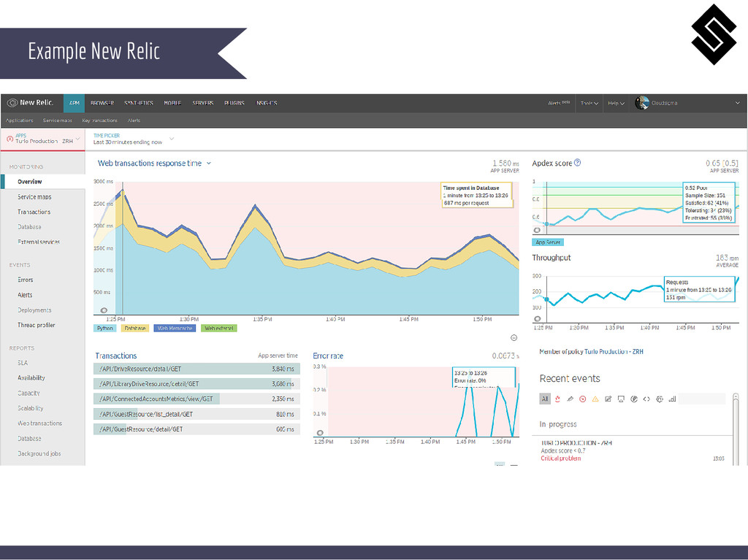The height and width of the screenshot is (560, 748).
Task: Open the Tools dropdown menu
Action: pyautogui.click(x=589, y=103)
